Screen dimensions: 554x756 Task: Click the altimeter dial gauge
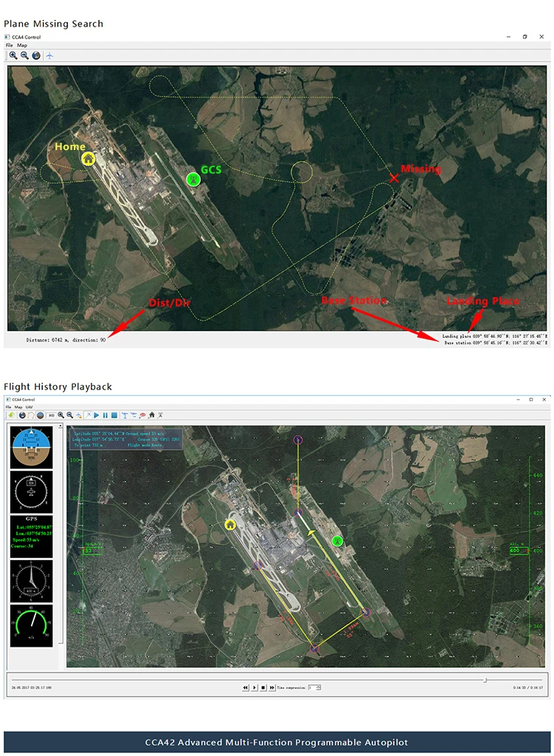click(x=31, y=581)
